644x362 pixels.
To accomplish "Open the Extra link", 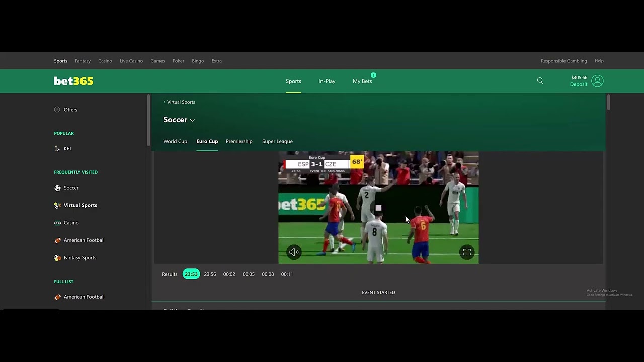I will pyautogui.click(x=217, y=61).
